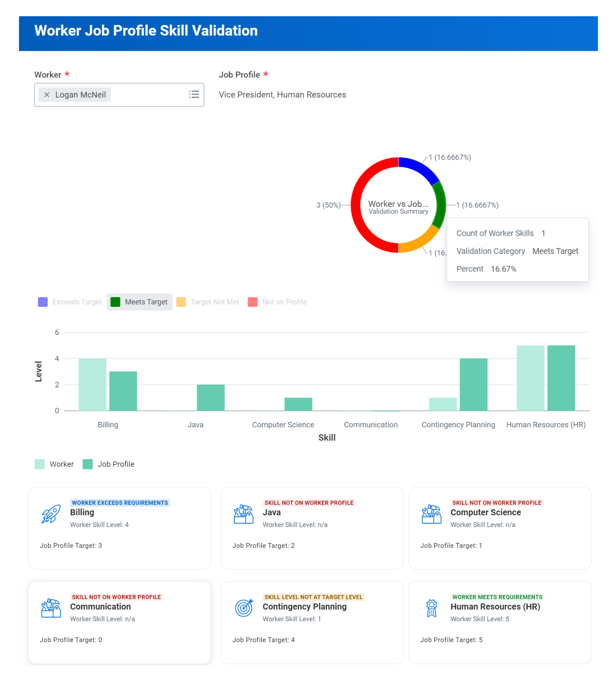
Task: Click the Worker vs Job... chart title
Action: pyautogui.click(x=398, y=204)
